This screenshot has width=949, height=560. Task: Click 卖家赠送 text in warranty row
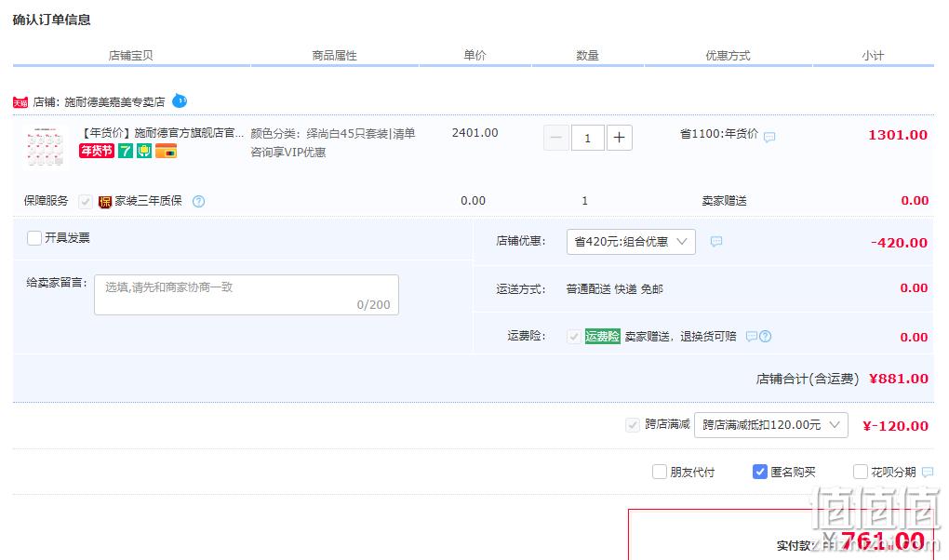[724, 201]
